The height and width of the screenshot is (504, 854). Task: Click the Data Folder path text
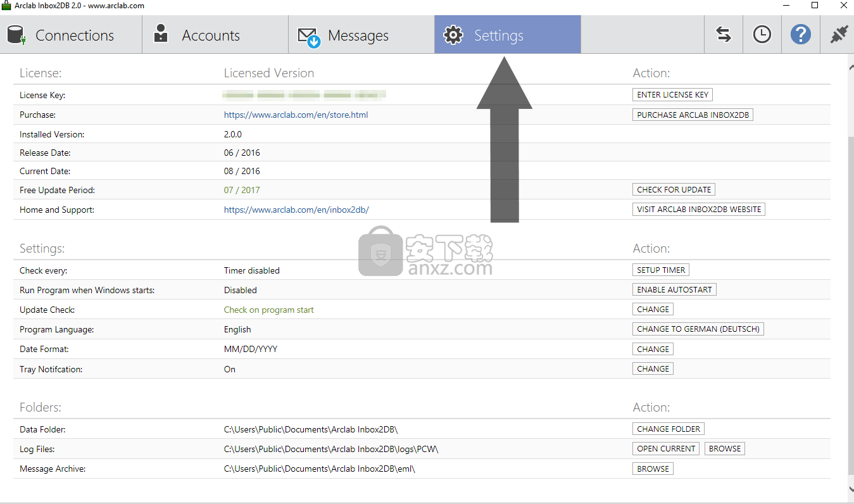[311, 429]
